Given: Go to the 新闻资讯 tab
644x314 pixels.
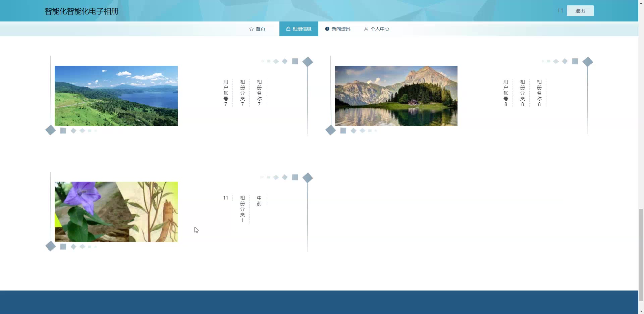Looking at the screenshot, I should tap(337, 29).
